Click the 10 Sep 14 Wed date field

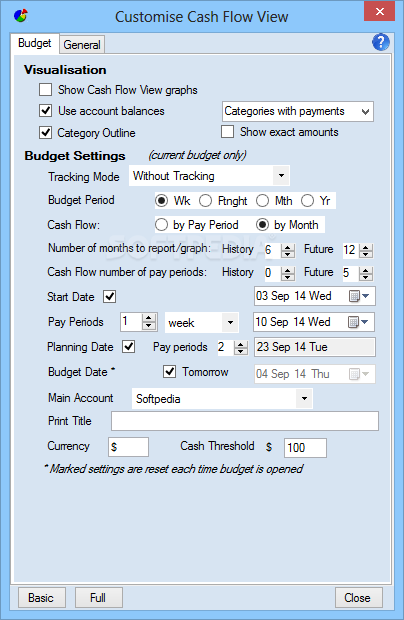pos(314,322)
